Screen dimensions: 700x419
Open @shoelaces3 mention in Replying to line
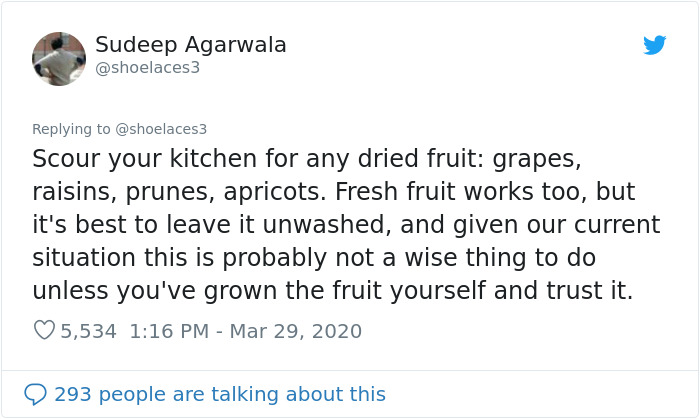161,129
